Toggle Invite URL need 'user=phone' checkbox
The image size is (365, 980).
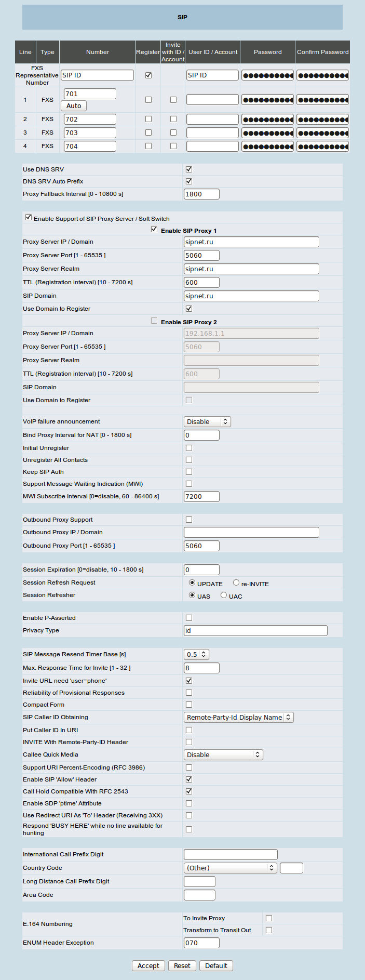coord(189,681)
